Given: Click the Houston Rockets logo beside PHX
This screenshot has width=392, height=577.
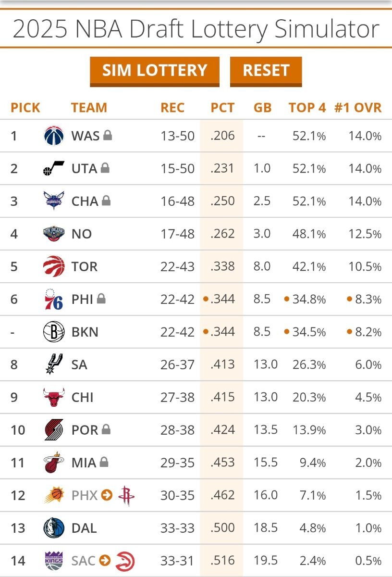Looking at the screenshot, I should pyautogui.click(x=126, y=495).
